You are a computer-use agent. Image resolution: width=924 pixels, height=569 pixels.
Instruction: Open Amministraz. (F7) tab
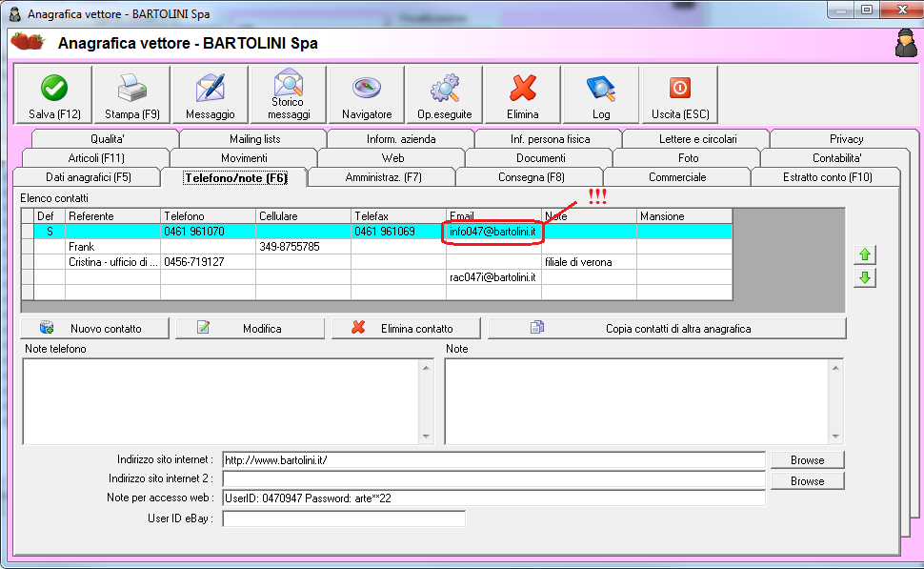click(383, 177)
